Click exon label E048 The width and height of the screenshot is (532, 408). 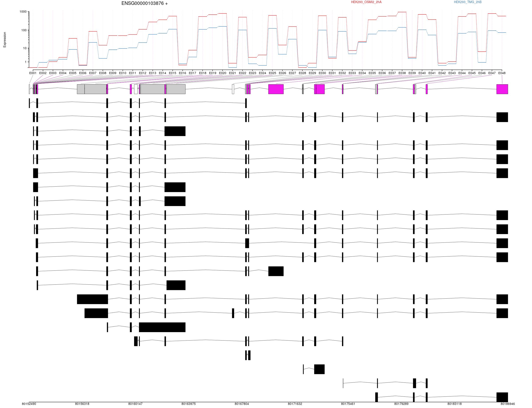pyautogui.click(x=502, y=73)
